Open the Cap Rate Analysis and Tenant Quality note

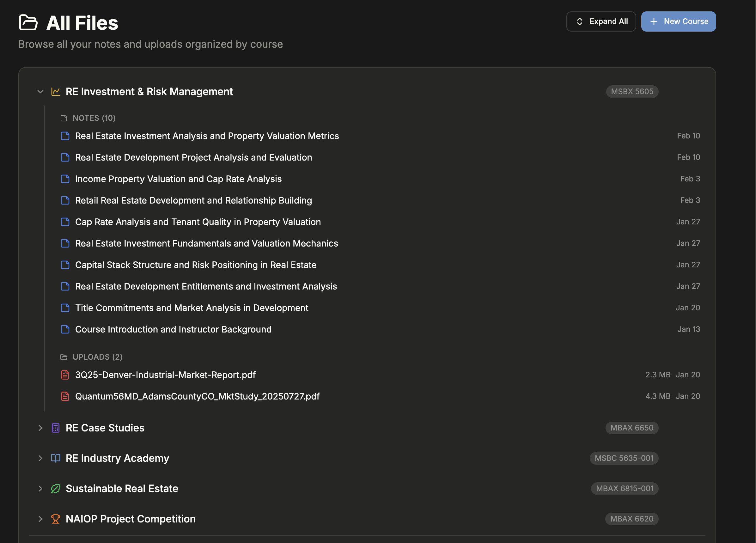tap(198, 222)
